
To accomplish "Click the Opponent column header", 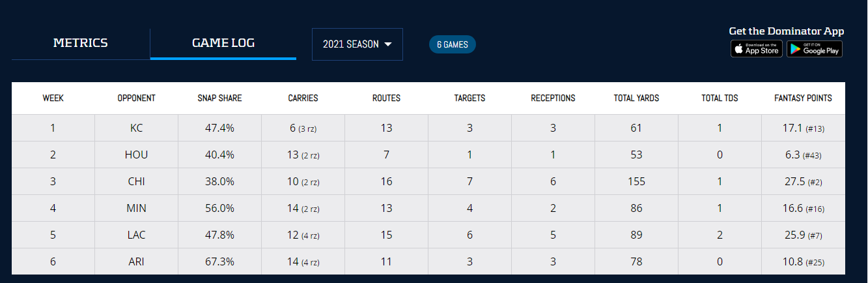I will point(136,98).
